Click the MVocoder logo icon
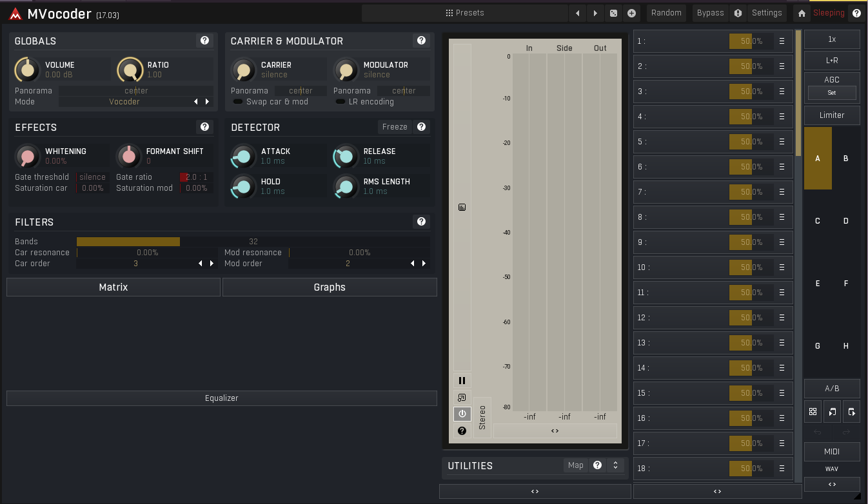The image size is (868, 504). pyautogui.click(x=15, y=14)
